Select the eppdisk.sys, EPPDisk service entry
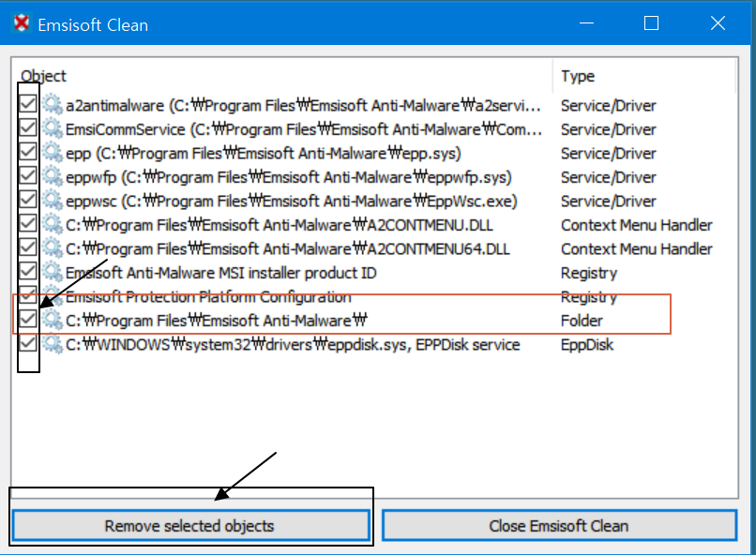 [x=293, y=344]
